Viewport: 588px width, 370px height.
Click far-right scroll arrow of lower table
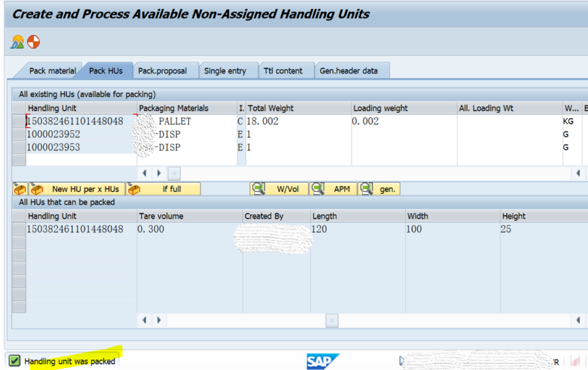pos(578,320)
